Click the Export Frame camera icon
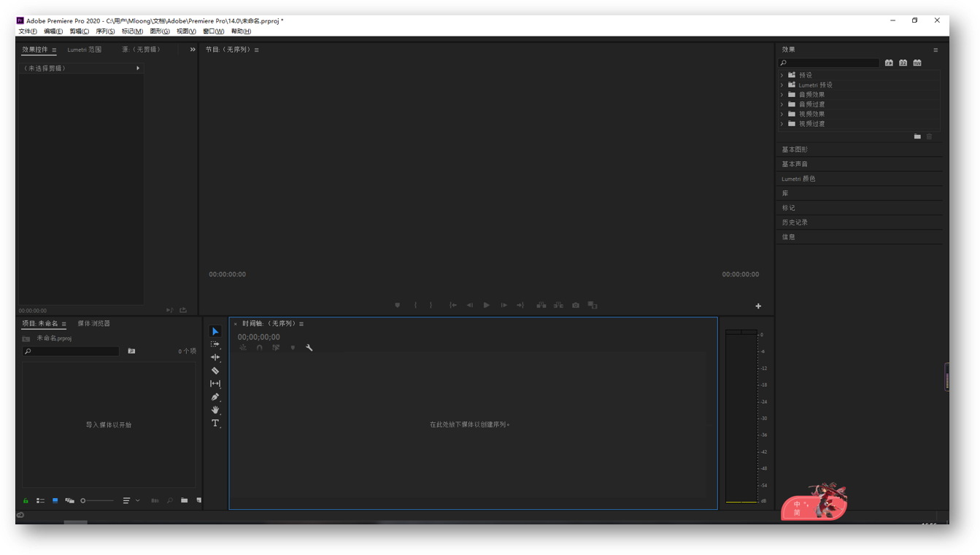The width and height of the screenshot is (980, 555). 576,306
